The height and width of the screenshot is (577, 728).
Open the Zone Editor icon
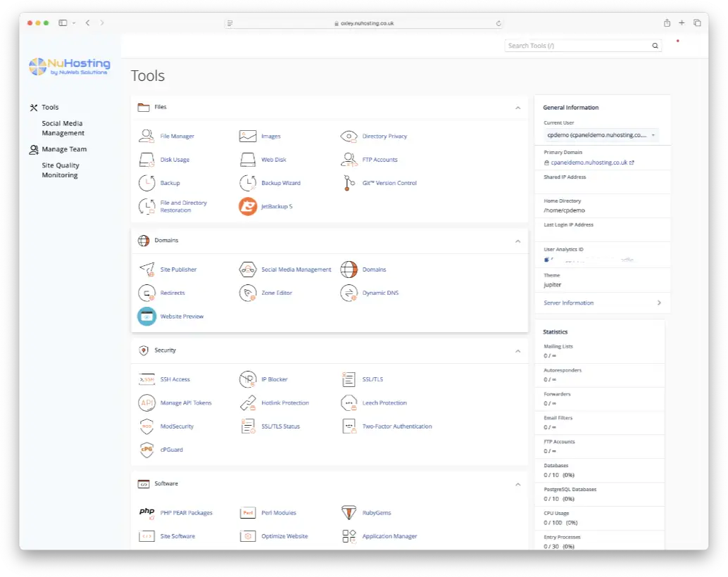pyautogui.click(x=248, y=293)
